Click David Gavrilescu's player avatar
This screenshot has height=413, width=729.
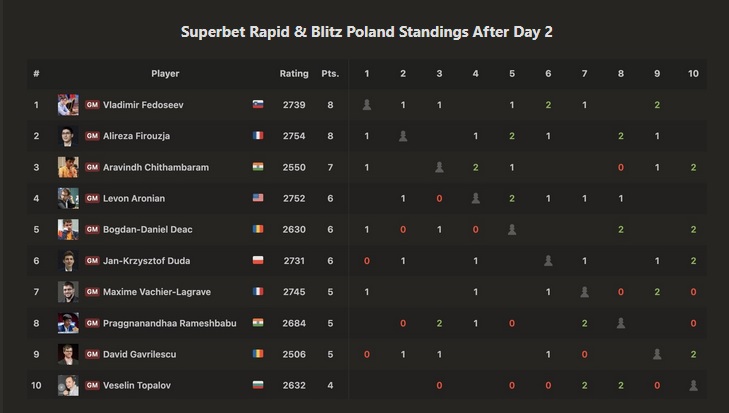click(68, 354)
